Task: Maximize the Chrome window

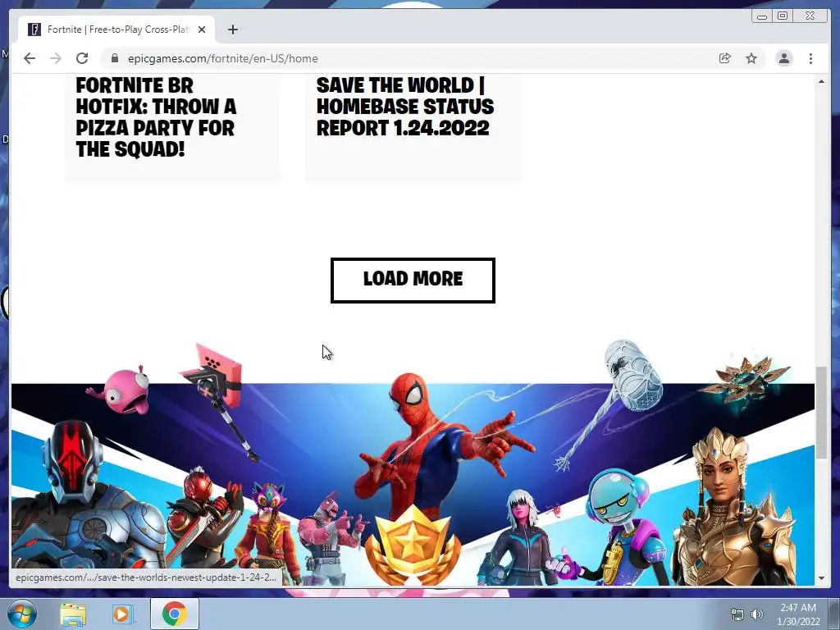Action: point(783,16)
